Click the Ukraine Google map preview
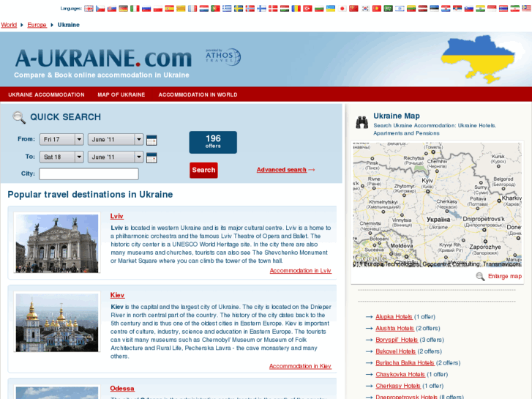532x399 pixels. tap(438, 205)
